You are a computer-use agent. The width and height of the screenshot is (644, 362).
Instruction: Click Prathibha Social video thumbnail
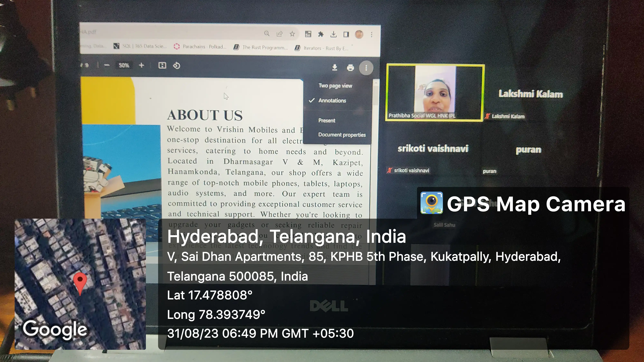[435, 93]
